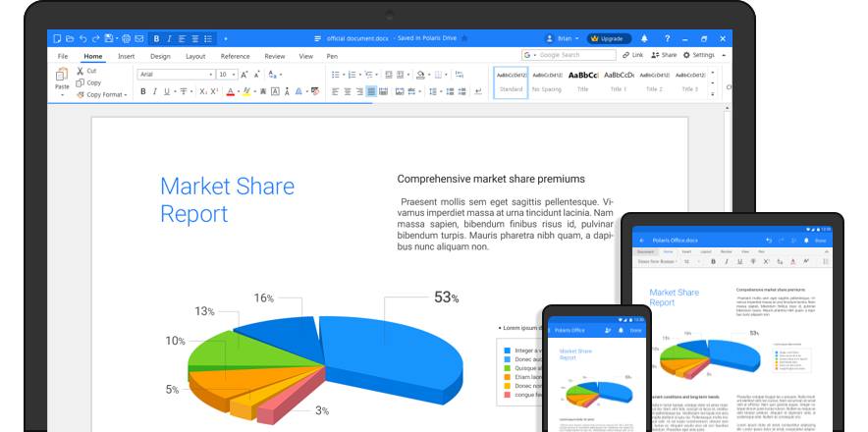The image size is (868, 432).
Task: Click the line spacing icon
Action: [433, 91]
